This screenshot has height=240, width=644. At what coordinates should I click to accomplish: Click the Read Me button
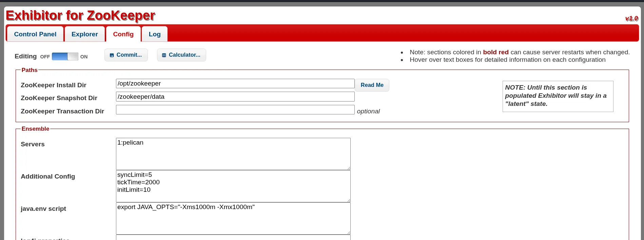click(372, 85)
